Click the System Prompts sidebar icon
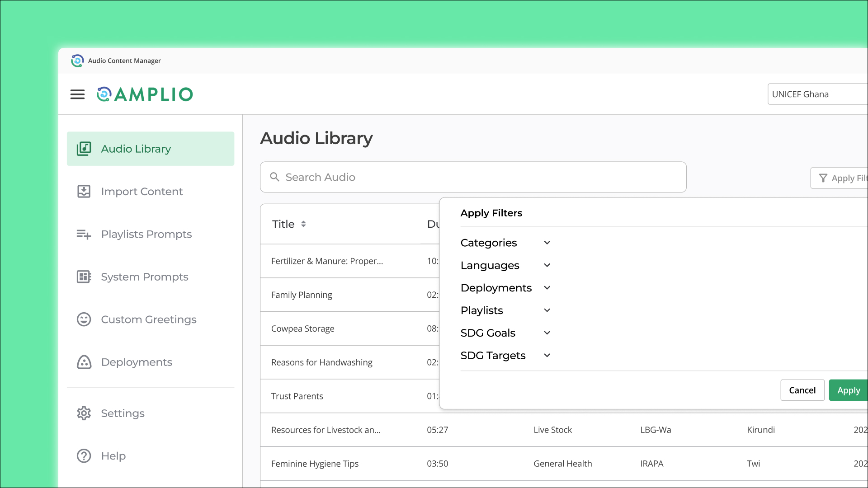 coord(84,277)
